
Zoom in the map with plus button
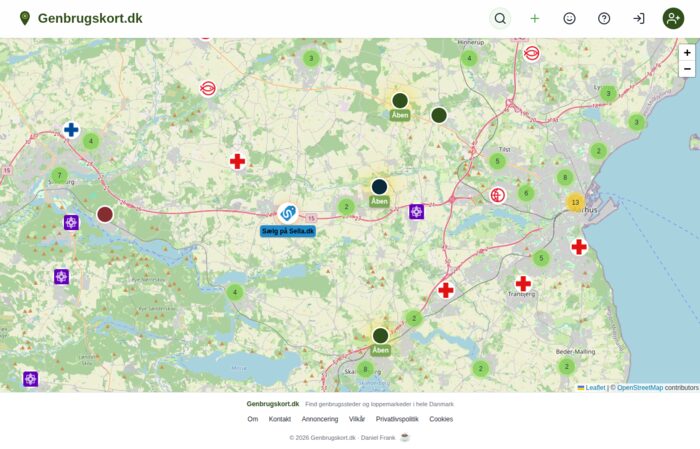click(x=687, y=53)
